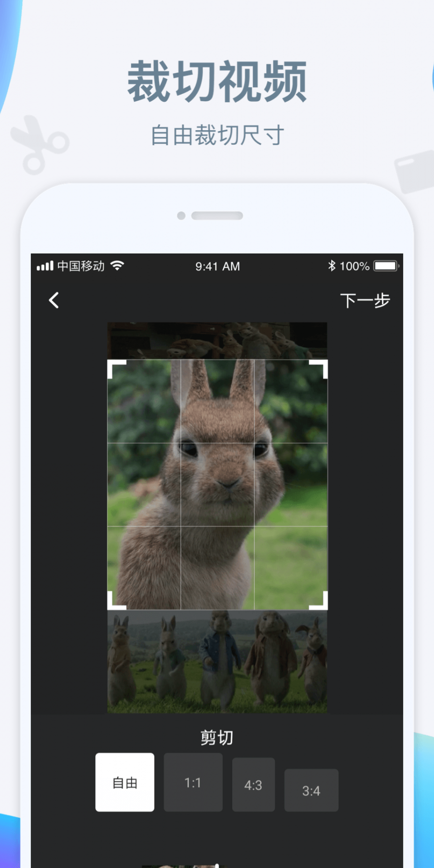Screen dimensions: 434x868
Task: Choose the 4:3 crop ratio
Action: (x=253, y=785)
